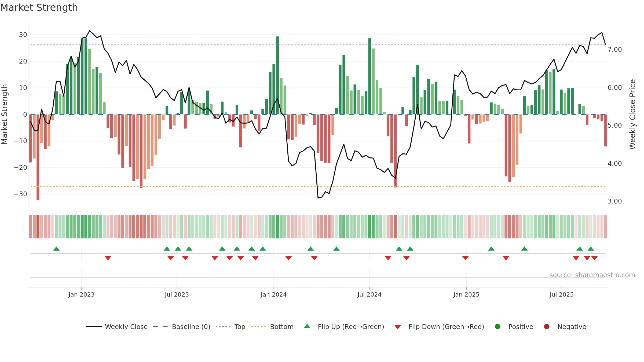Click the 10 tick on the left axis
The width and height of the screenshot is (644, 362).
click(23, 88)
